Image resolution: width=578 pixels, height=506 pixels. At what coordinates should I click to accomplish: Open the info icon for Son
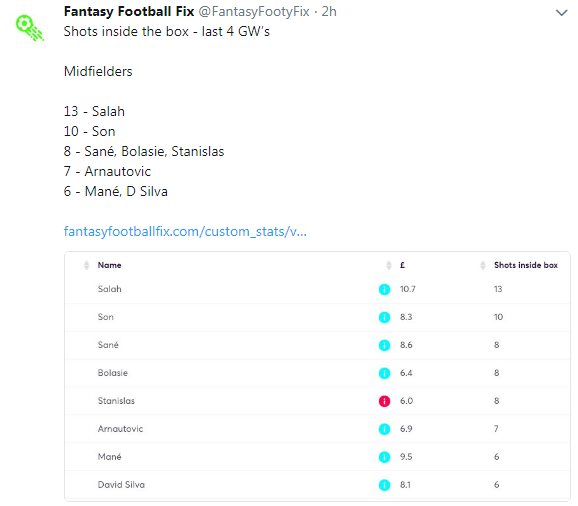pos(384,317)
